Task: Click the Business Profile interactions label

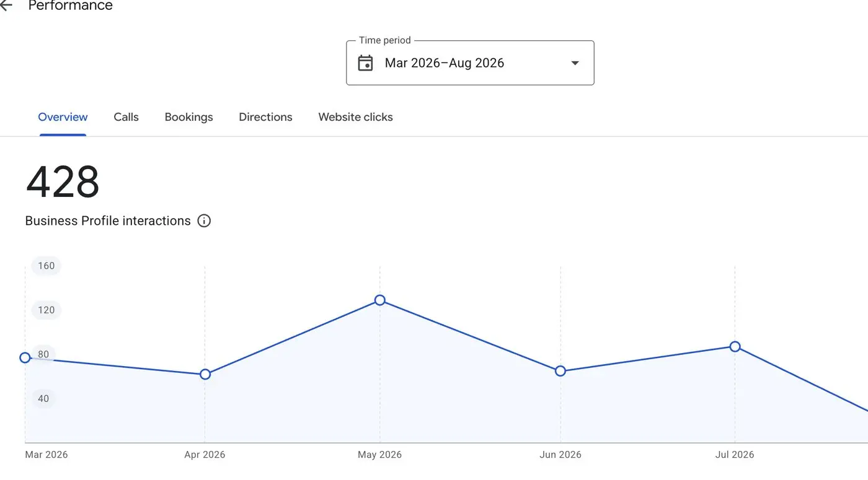Action: pos(108,220)
